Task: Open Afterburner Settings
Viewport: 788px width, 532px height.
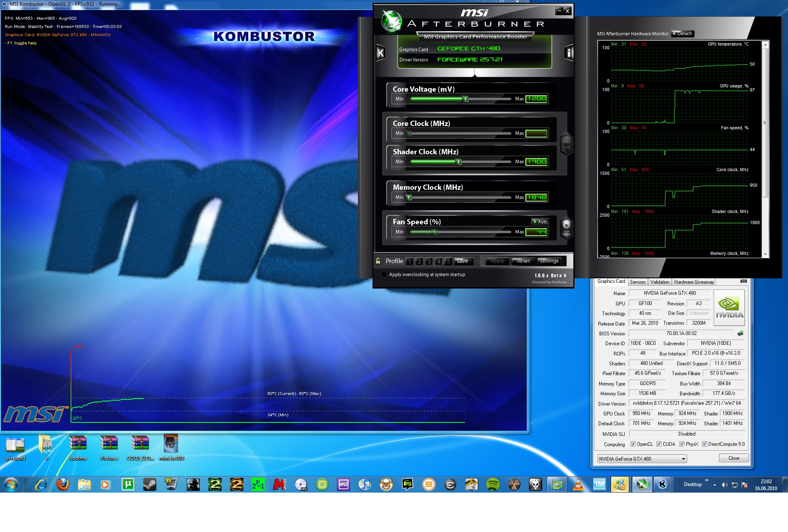Action: [549, 261]
